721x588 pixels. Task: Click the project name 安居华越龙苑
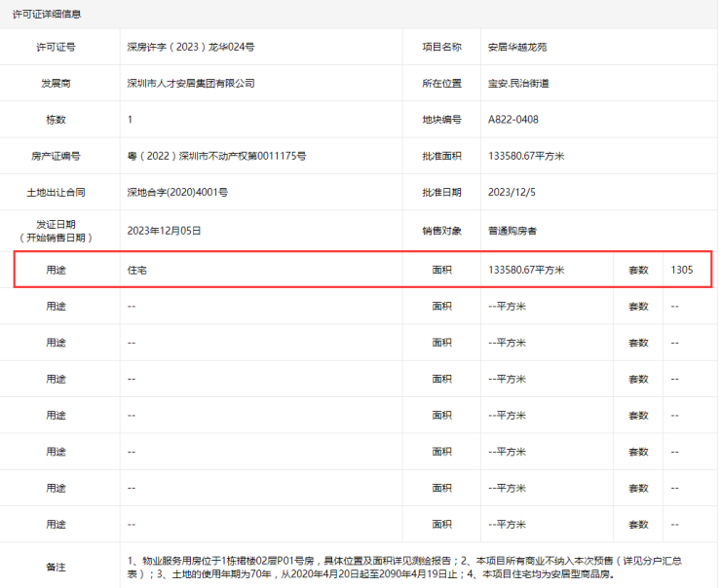pyautogui.click(x=519, y=47)
